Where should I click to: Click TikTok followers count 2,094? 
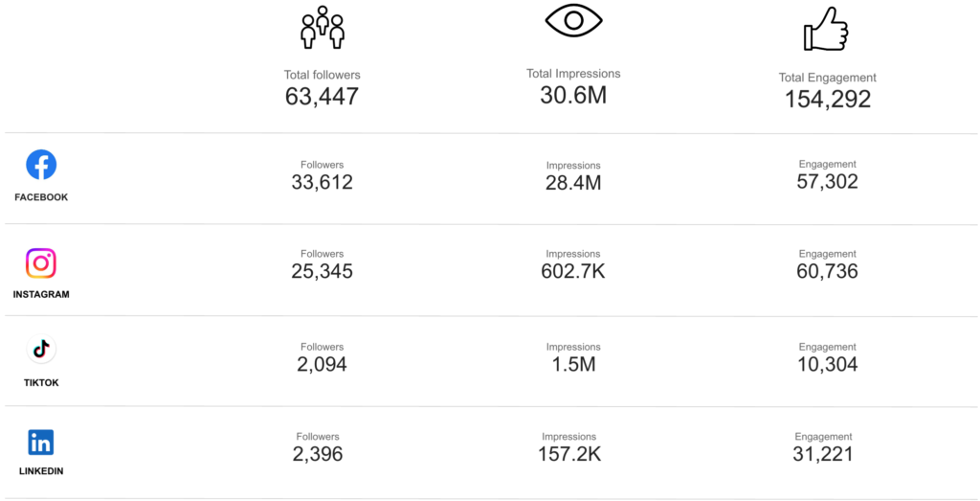(322, 364)
